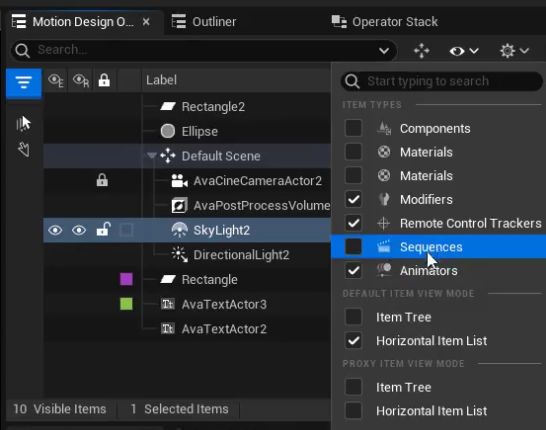This screenshot has height=430, width=546.
Task: Click the 1 Selected Items status text
Action: click(179, 409)
